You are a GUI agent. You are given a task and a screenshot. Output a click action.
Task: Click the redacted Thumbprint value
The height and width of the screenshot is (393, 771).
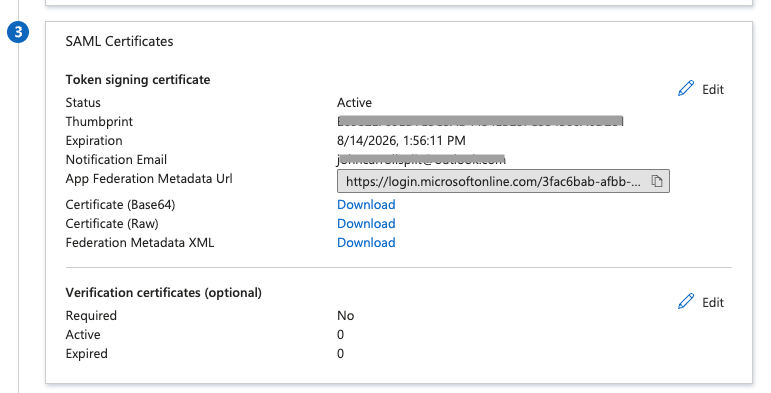pyautogui.click(x=480, y=121)
